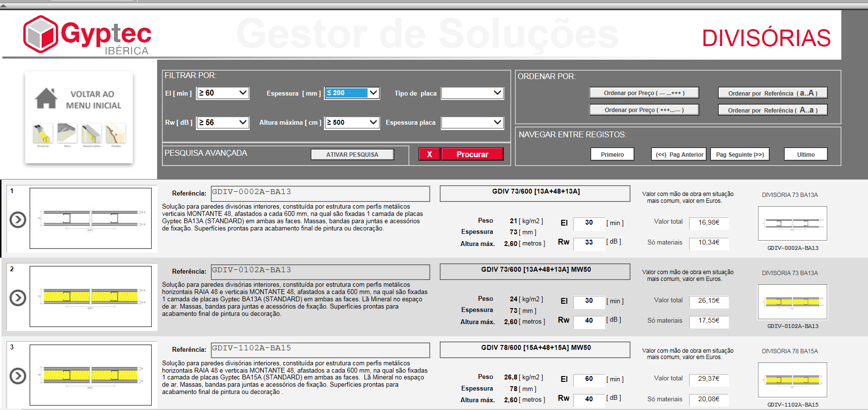Open cross-section drawing of GDIV-0102A-BA13 in record 2
This screenshot has width=868, height=410.
[x=91, y=296]
